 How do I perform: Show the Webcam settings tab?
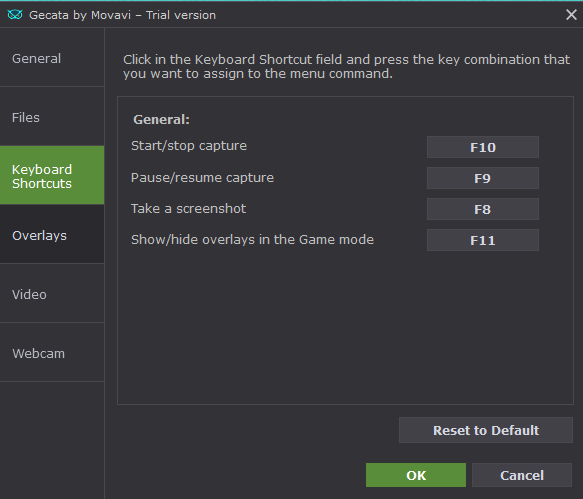click(x=52, y=352)
